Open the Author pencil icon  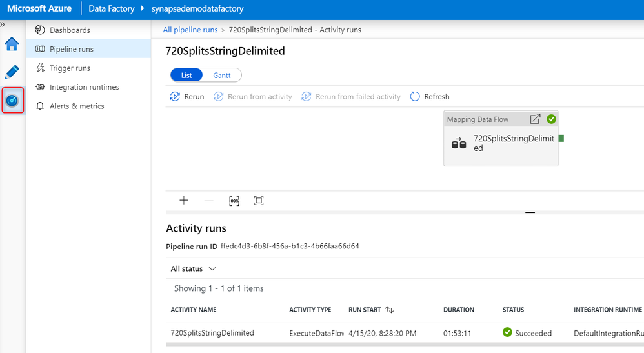click(12, 72)
